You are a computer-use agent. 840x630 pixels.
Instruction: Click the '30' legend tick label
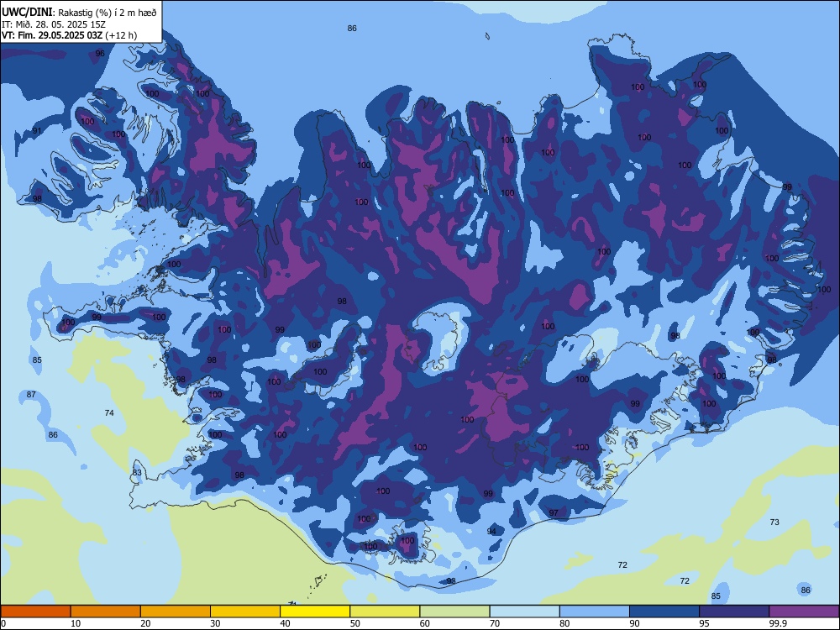(215, 623)
